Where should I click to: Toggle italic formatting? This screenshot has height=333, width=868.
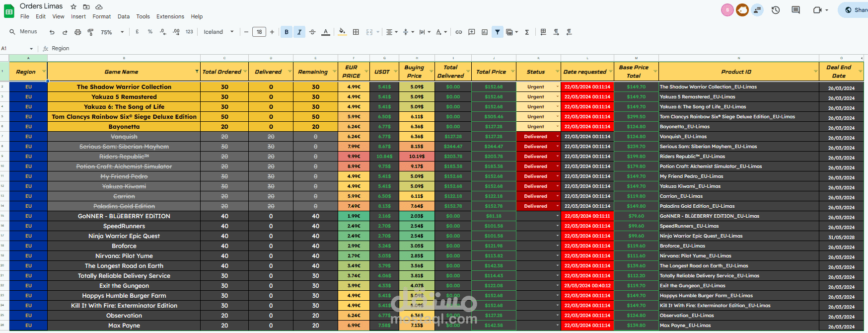click(299, 32)
